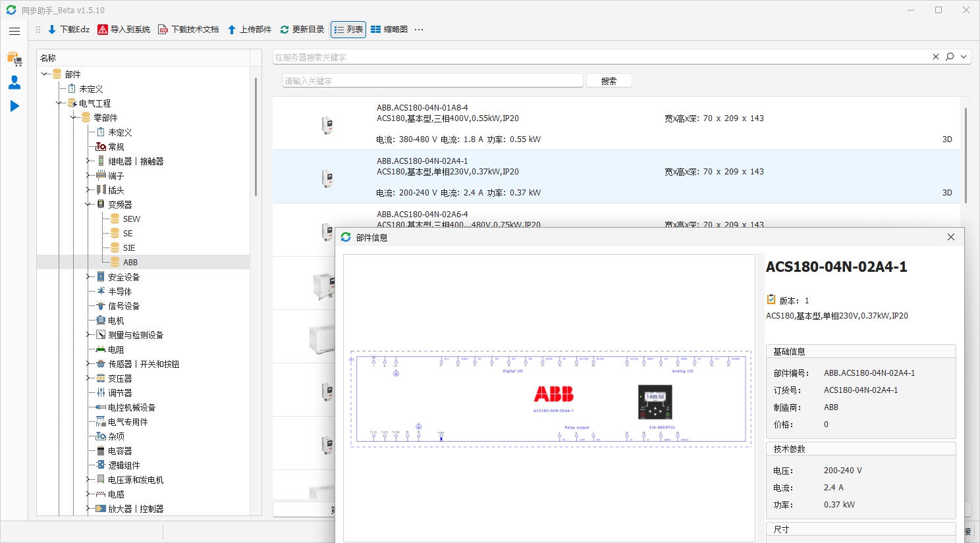
Task: Click thumbnail of ABB.ACS180-04N-02A4-1 part
Action: click(x=327, y=178)
